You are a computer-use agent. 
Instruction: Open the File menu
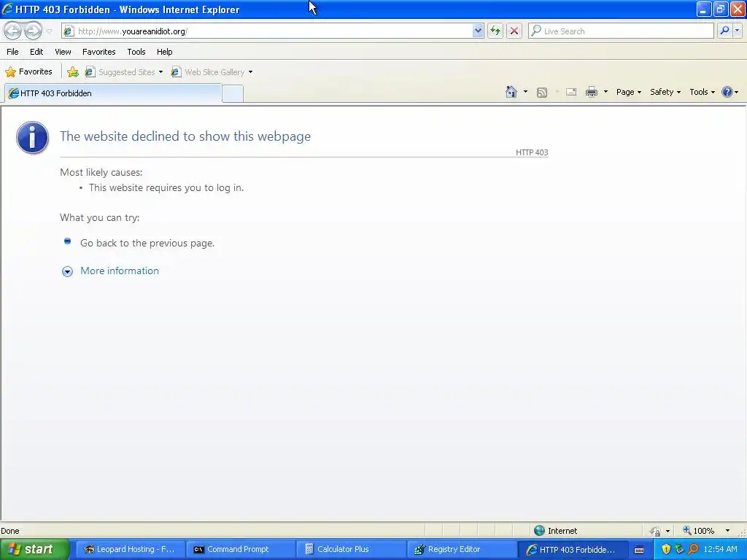point(12,52)
